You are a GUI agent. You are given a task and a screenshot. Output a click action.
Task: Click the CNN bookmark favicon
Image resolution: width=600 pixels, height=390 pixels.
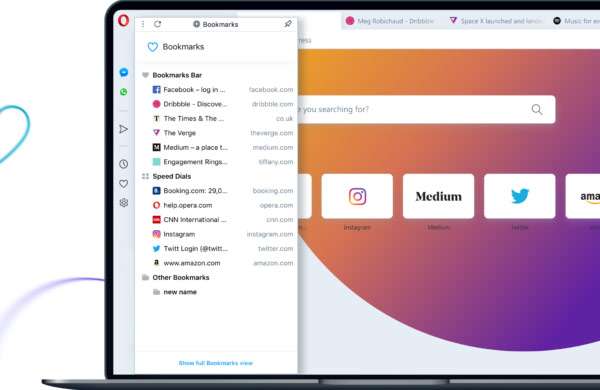click(x=157, y=220)
